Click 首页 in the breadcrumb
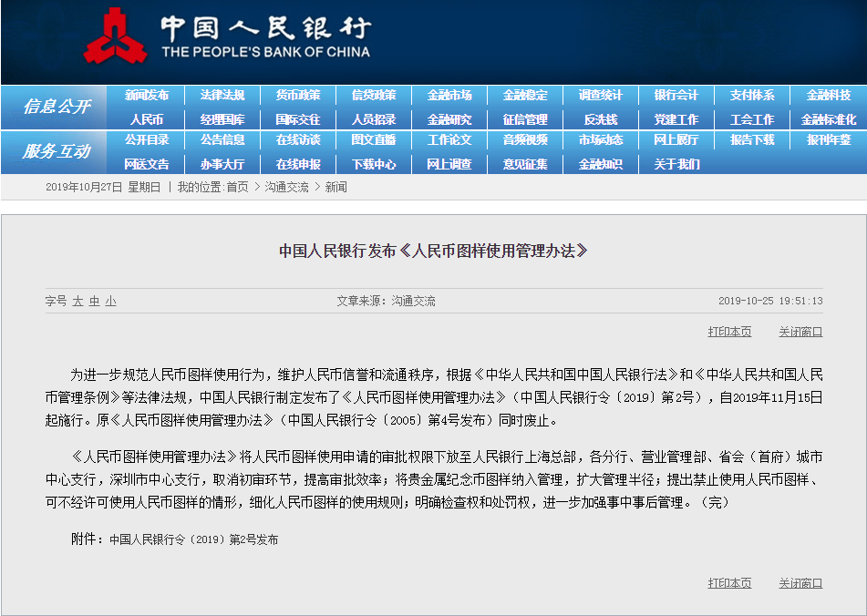867x616 pixels. [238, 188]
